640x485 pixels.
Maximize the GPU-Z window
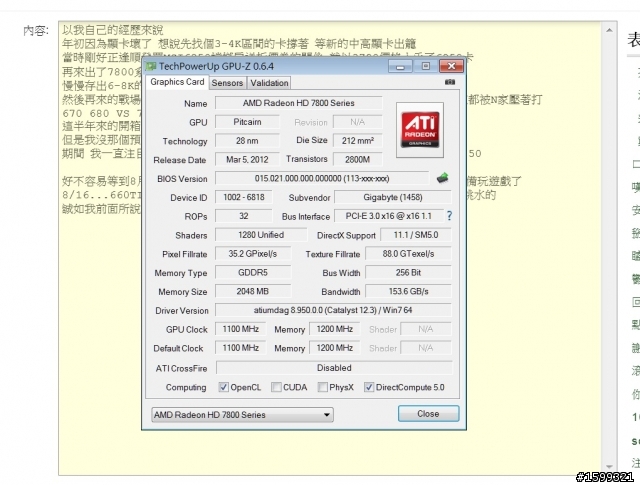pos(425,66)
